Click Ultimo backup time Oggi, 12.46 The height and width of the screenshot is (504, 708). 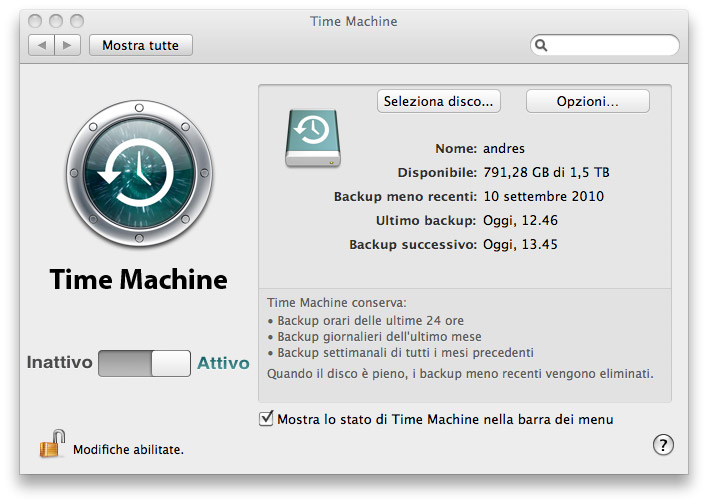click(521, 220)
